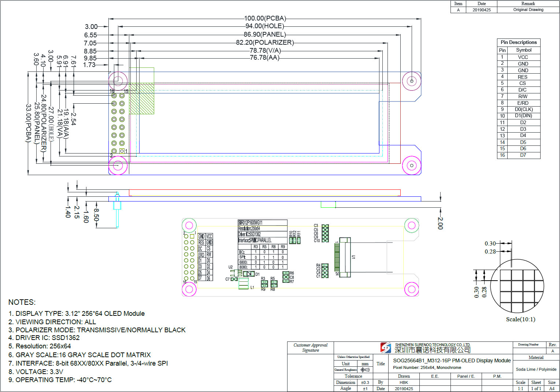Click the diode D1 symbol on PCB back view

tap(249, 274)
